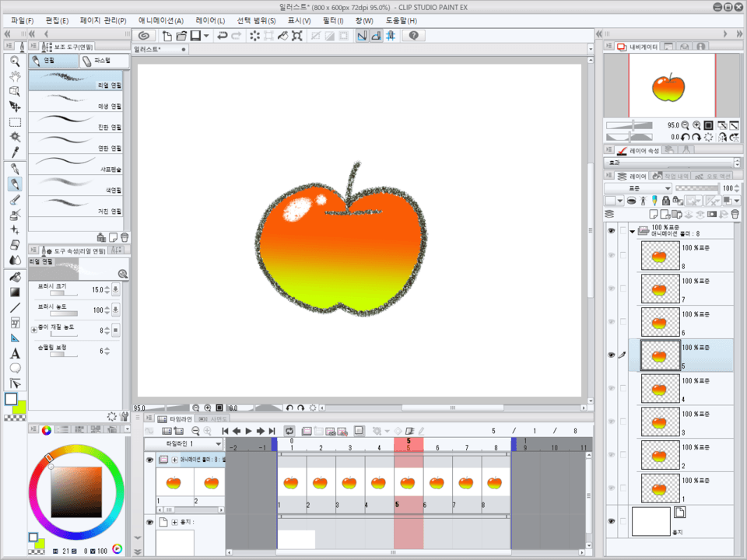Viewport: 747px width, 560px height.
Task: Toggle onion skin in the timeline toolbar
Action: [359, 430]
